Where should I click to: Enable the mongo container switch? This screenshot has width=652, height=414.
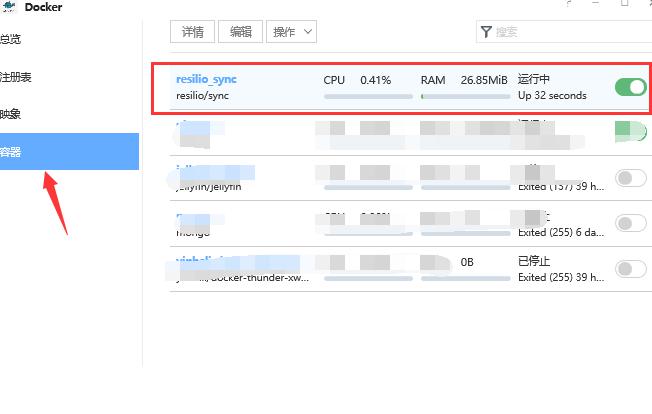[x=631, y=223]
